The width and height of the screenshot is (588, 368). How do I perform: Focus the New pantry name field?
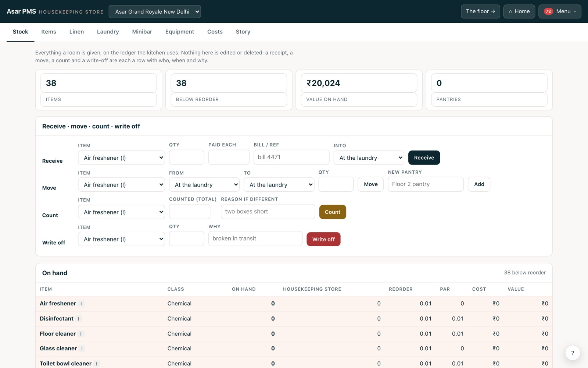point(426,184)
